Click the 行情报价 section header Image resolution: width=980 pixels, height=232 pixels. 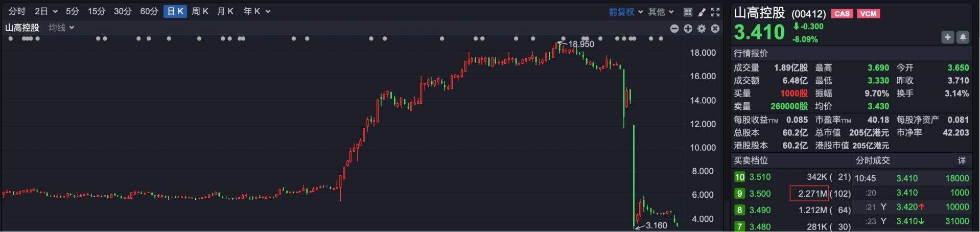point(751,53)
